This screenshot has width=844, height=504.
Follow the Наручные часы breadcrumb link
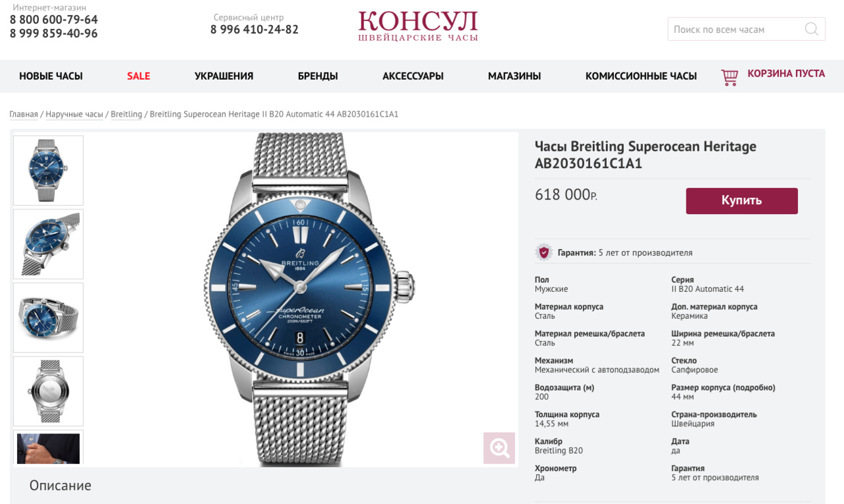click(75, 114)
